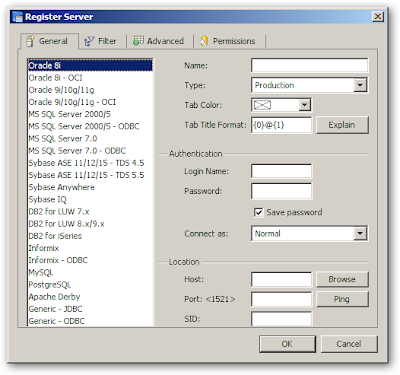Click the SID input field
This screenshot has height=375, width=400.
click(x=281, y=319)
